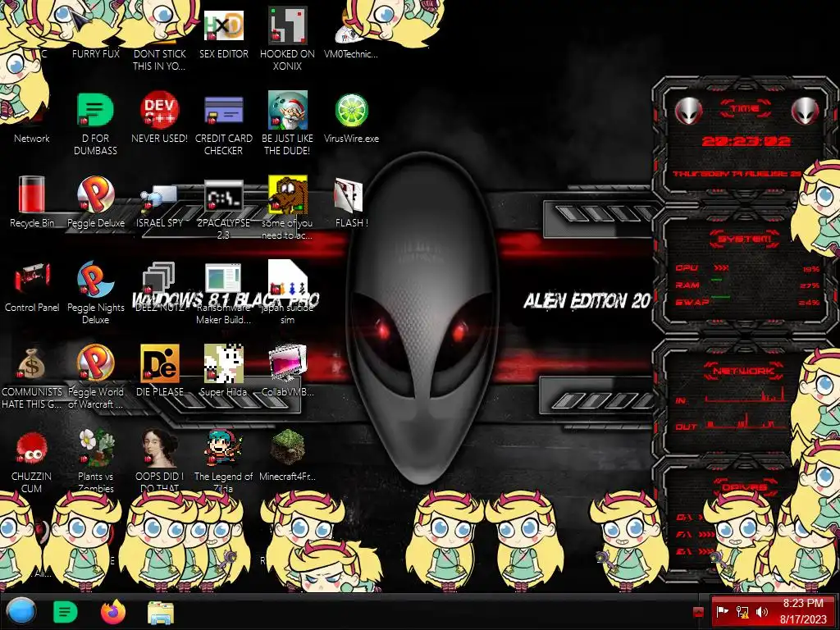Open the ISRAEL SPY shortcut icon
Screen dimensions: 840x630
160,199
